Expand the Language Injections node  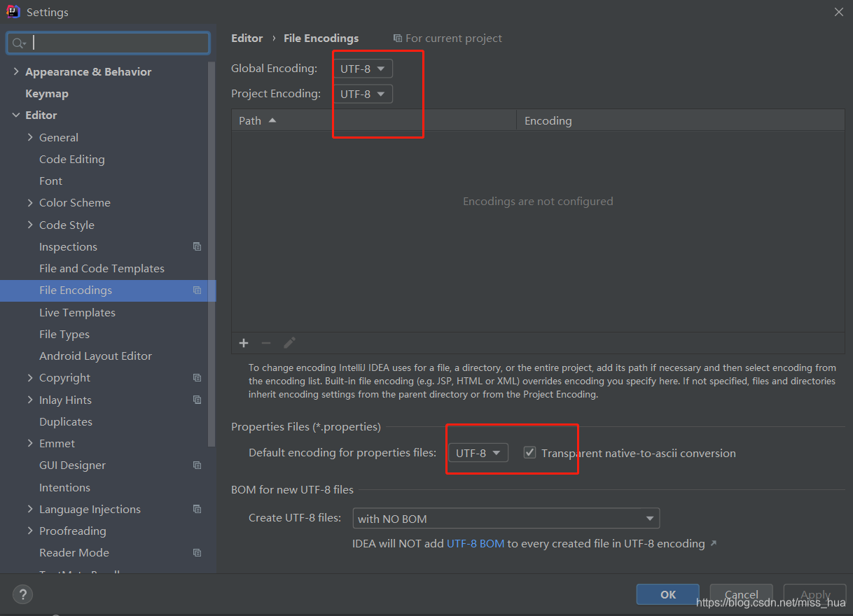click(30, 509)
